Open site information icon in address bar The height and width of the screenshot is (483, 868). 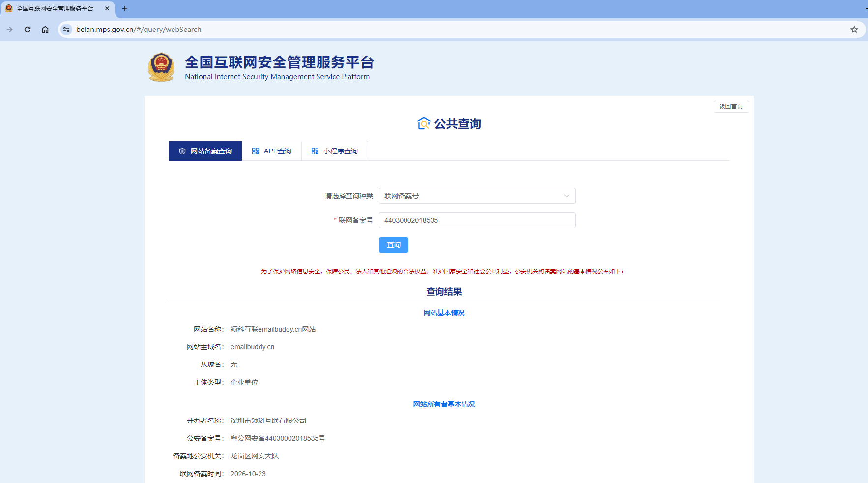click(x=66, y=30)
